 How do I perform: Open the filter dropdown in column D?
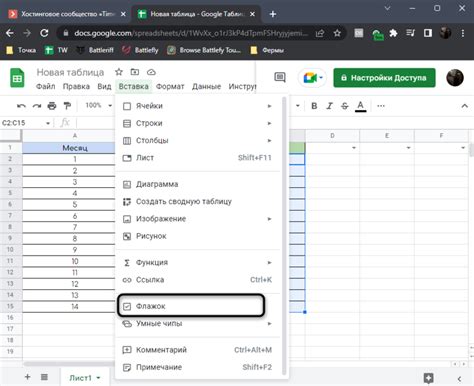pos(354,148)
